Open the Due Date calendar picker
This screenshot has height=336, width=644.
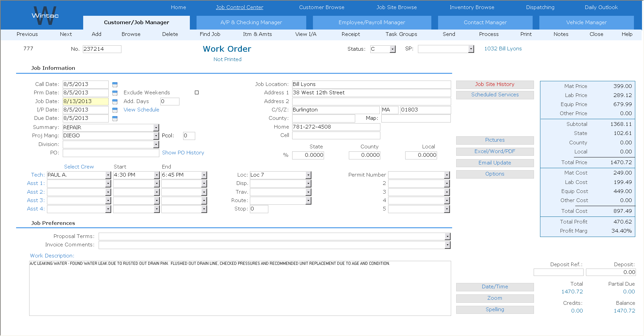point(115,118)
